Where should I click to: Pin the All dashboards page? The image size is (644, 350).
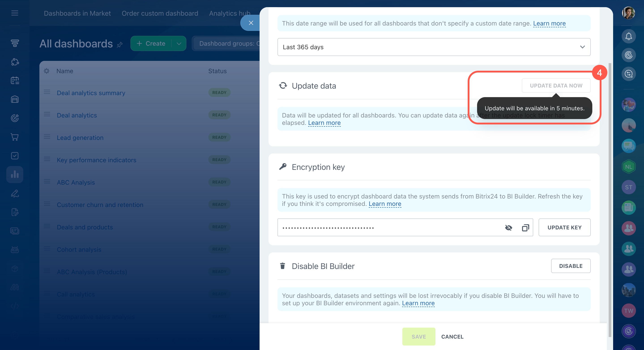pyautogui.click(x=120, y=45)
